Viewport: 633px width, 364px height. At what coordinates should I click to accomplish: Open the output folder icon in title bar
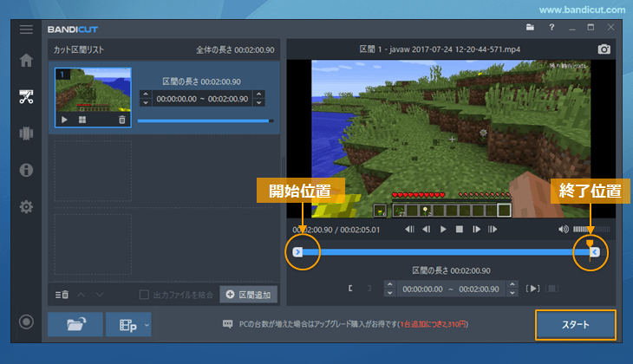pos(530,28)
